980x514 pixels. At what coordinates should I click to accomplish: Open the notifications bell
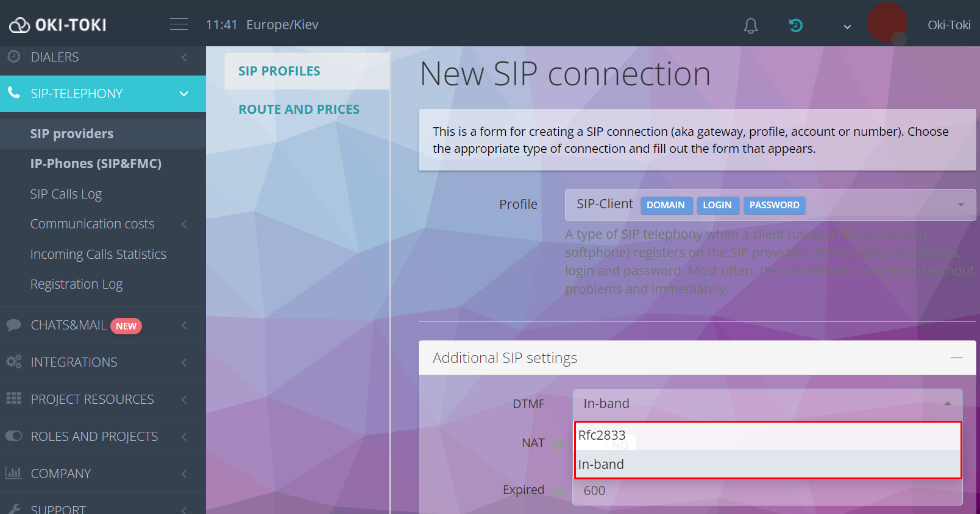pyautogui.click(x=751, y=26)
